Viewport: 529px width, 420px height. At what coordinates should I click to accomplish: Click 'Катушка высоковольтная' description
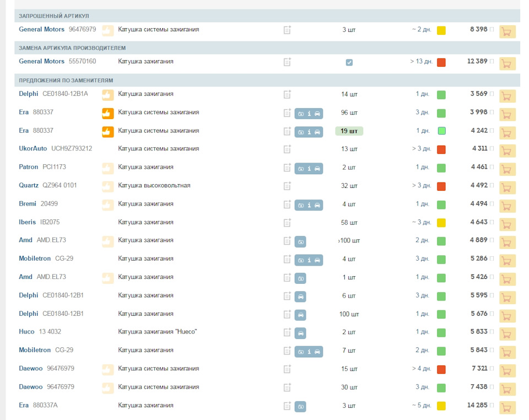[154, 186]
